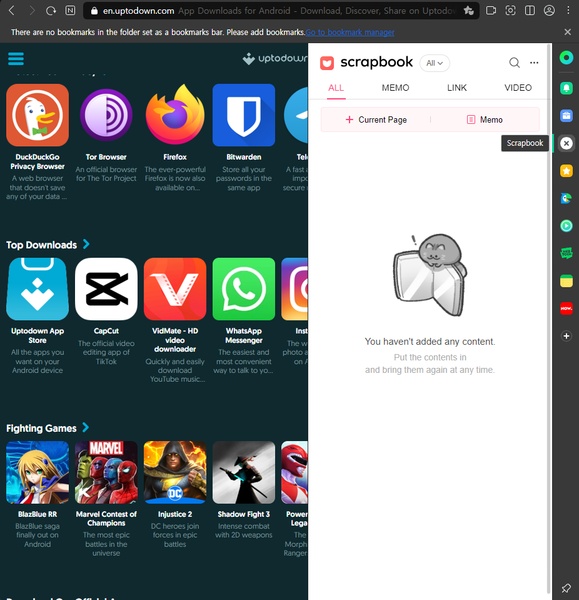The height and width of the screenshot is (600, 579).
Task: Open yellow star bookmarks sidebar icon
Action: coord(566,171)
